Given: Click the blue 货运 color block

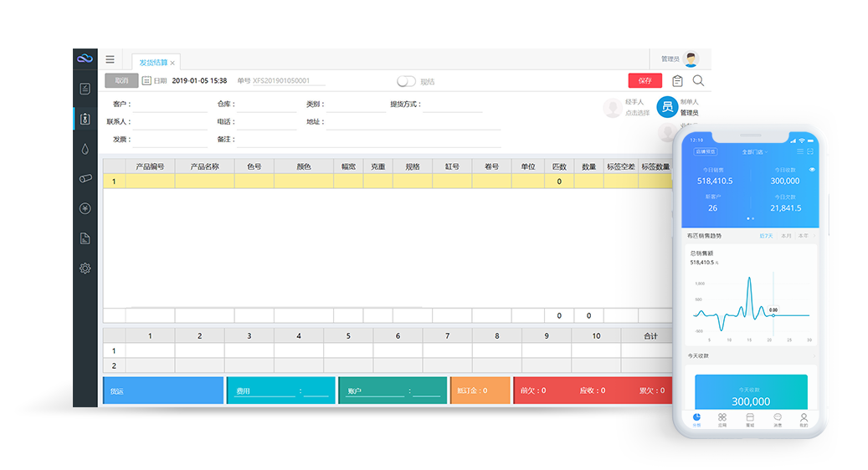Looking at the screenshot, I should [x=163, y=391].
